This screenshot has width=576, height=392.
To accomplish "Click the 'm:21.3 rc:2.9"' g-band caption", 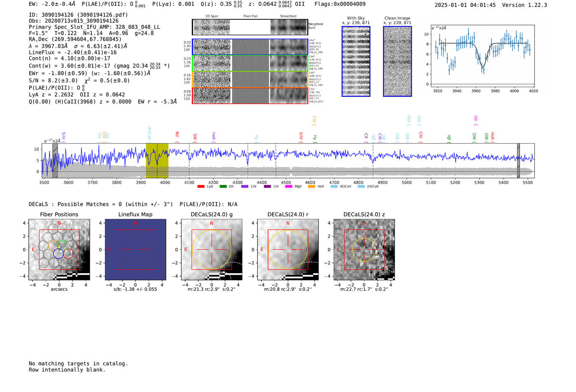I will pyautogui.click(x=211, y=289).
